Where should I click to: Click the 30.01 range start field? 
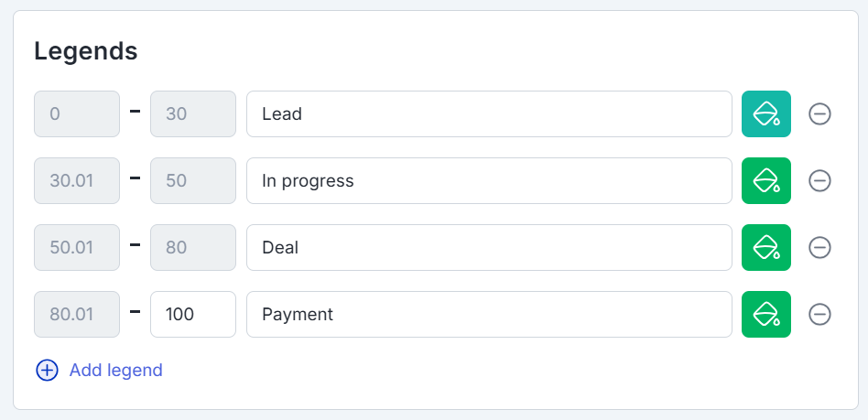77,181
